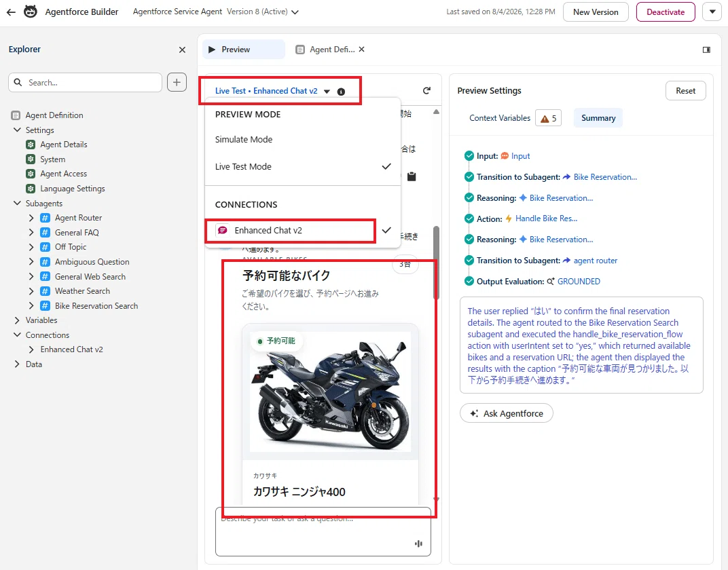Screen dimensions: 728x570
Task: Click the Enhanced Chat v2 connection icon
Action: coord(223,230)
